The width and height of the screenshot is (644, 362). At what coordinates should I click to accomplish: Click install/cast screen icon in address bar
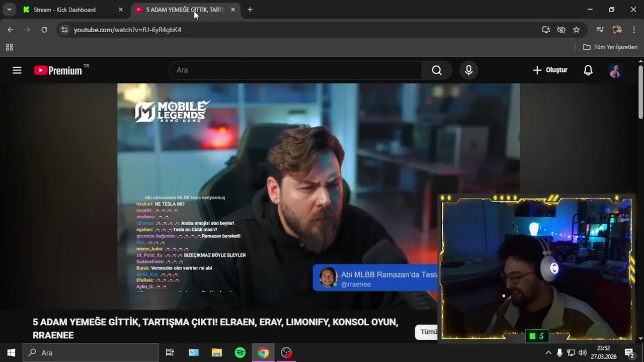(x=546, y=30)
